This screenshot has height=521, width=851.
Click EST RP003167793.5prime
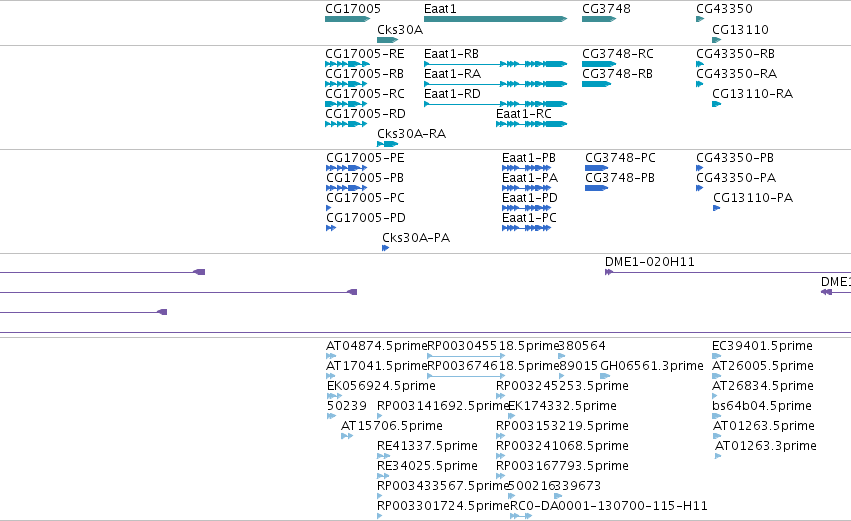coord(562,466)
